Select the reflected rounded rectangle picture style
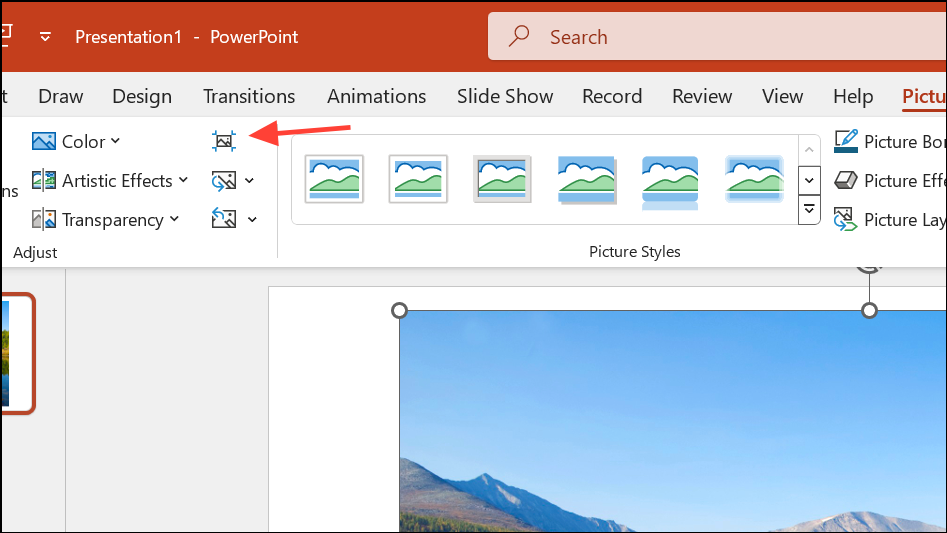This screenshot has width=947, height=533. pos(670,180)
